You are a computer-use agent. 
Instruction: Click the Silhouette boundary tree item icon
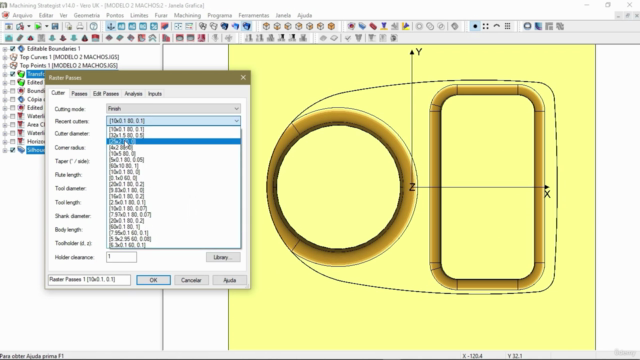click(x=21, y=150)
